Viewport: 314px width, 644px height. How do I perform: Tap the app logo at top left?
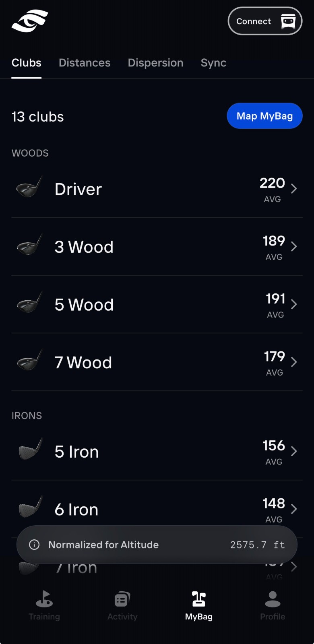[x=30, y=21]
